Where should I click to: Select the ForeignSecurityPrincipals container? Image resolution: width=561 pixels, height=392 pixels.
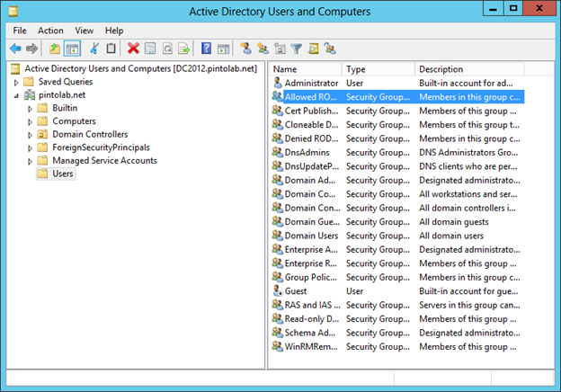[x=101, y=147]
